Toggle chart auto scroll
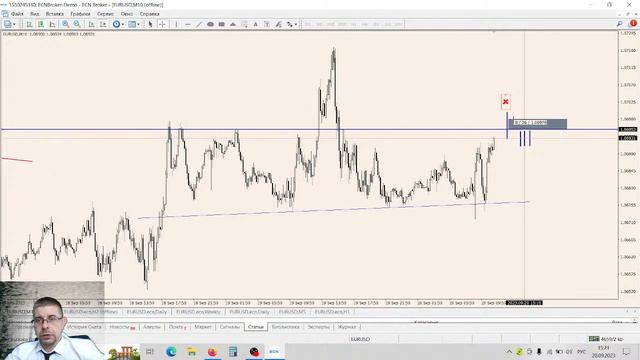The image size is (640, 360). pos(91,24)
